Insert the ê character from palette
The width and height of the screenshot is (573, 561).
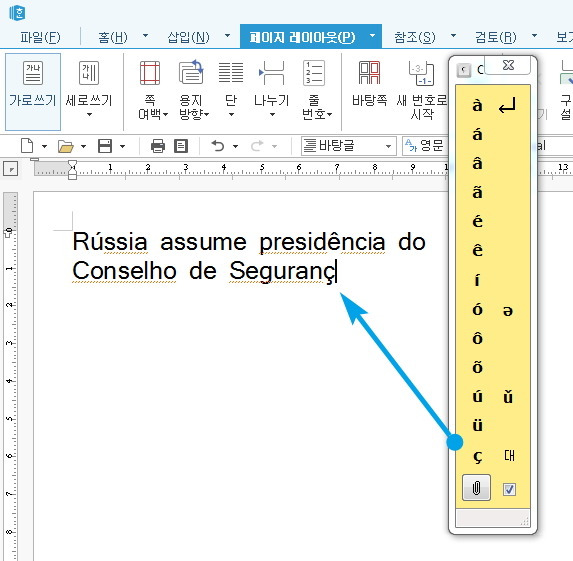pyautogui.click(x=477, y=250)
